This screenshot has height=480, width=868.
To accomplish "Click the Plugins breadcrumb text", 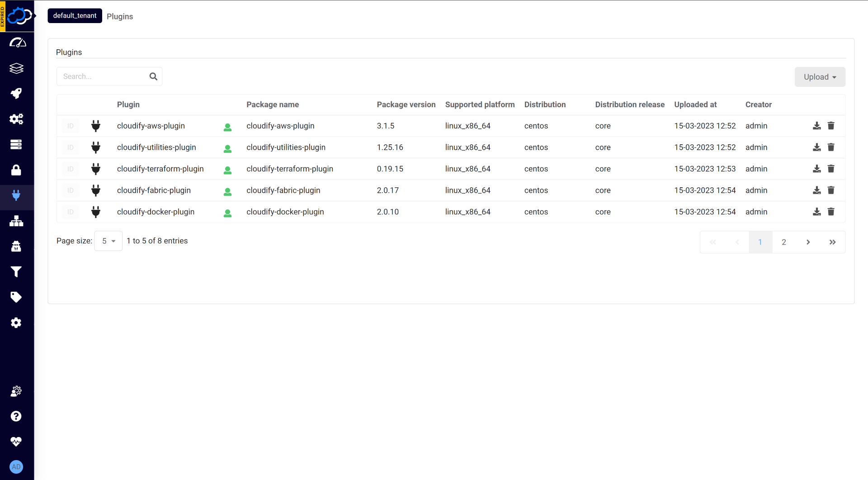I will 120,16.
